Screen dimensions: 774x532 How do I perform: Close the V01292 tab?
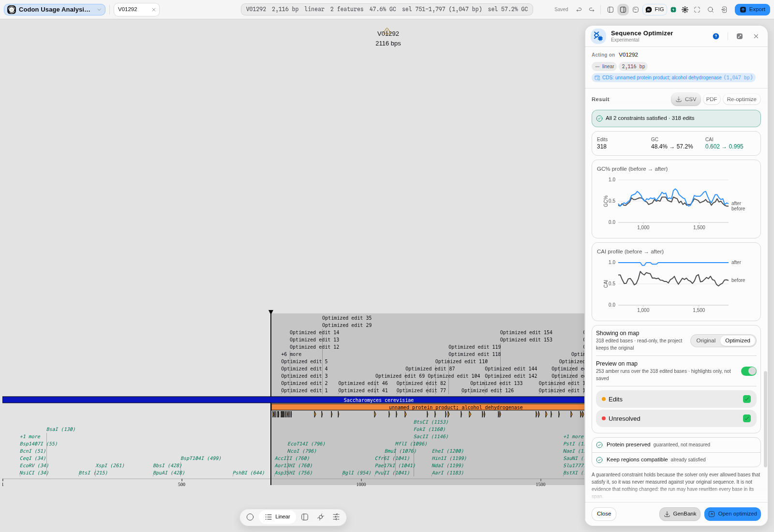pos(154,10)
